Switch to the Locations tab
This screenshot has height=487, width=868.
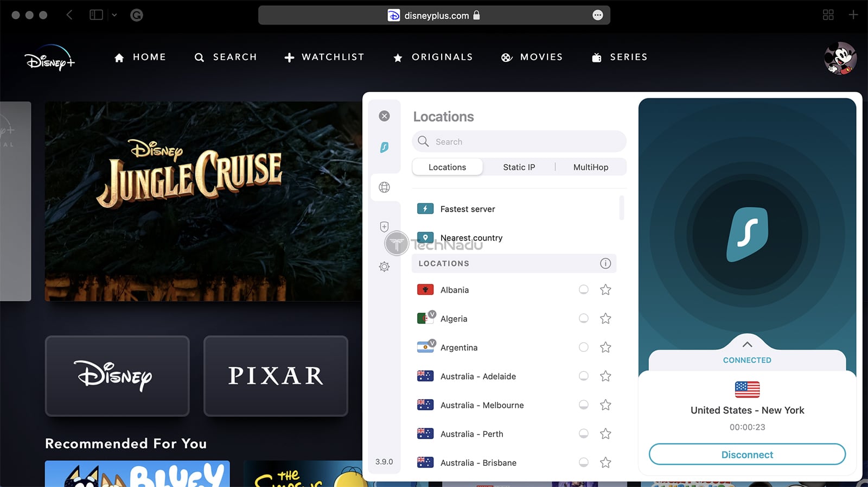click(x=447, y=167)
